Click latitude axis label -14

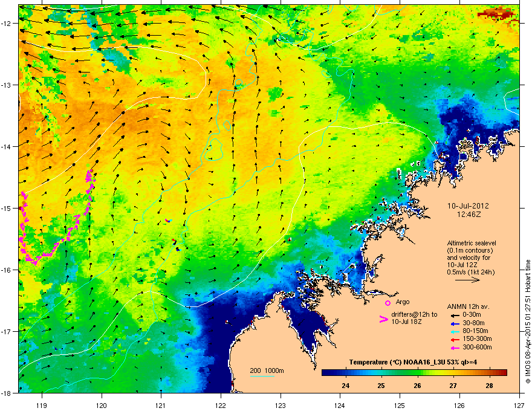6,146
